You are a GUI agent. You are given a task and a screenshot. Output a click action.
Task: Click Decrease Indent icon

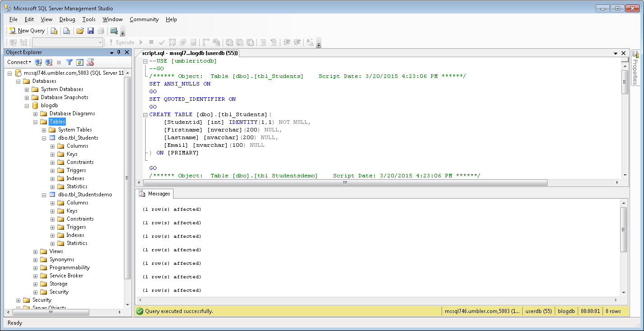(x=287, y=42)
